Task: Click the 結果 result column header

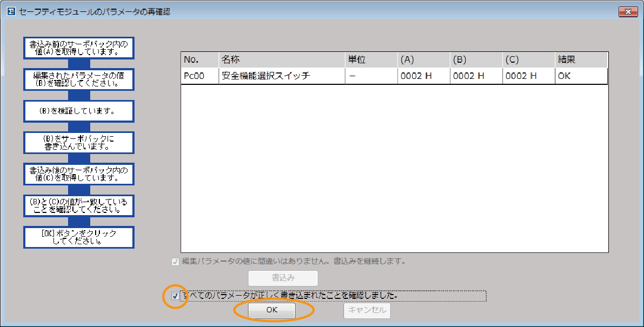Action: tap(581, 59)
